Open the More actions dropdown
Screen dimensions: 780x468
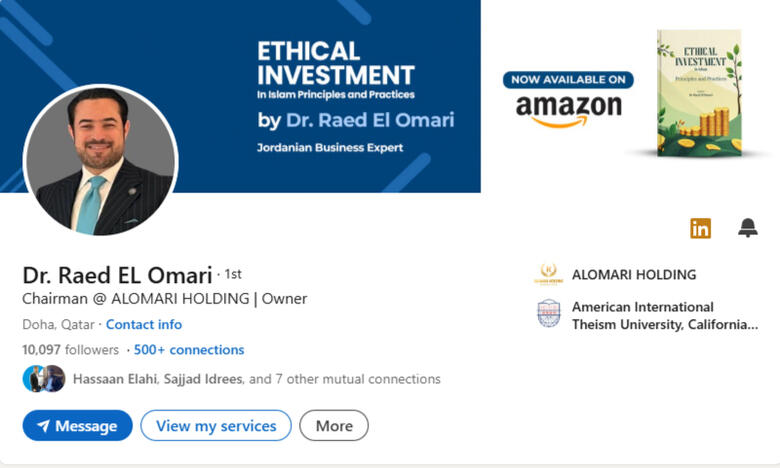click(334, 426)
